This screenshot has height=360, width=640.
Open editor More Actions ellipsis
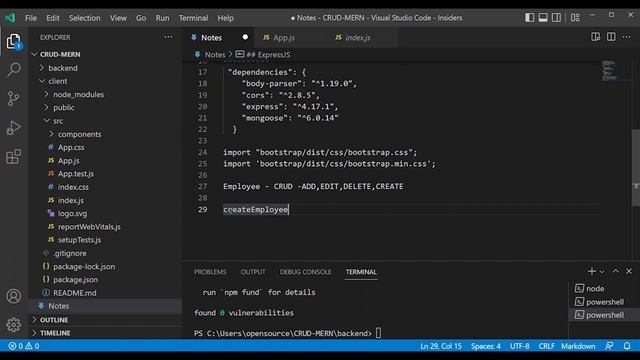point(627,37)
